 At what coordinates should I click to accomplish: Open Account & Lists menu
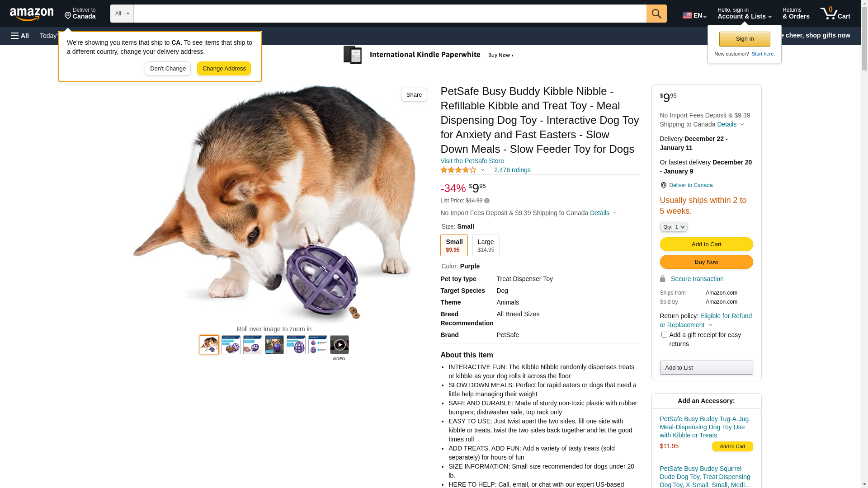pyautogui.click(x=744, y=14)
